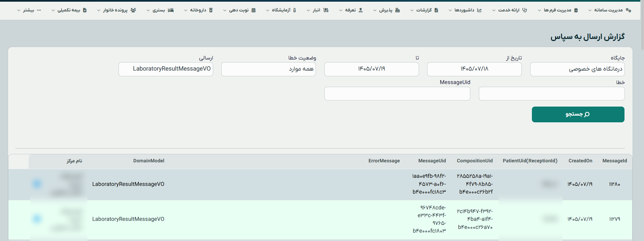Click the PatientUid(ReceptionId) column header
Viewport: 644px width, 241px height.
click(530, 161)
